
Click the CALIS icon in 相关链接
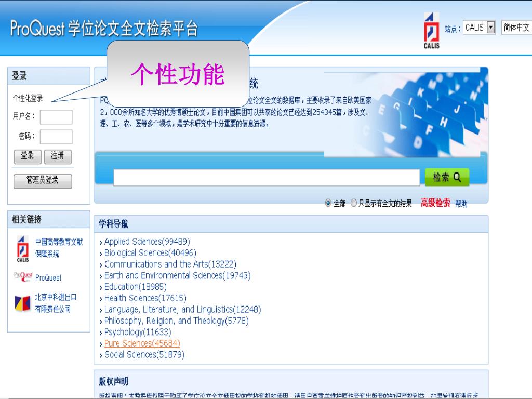22,249
